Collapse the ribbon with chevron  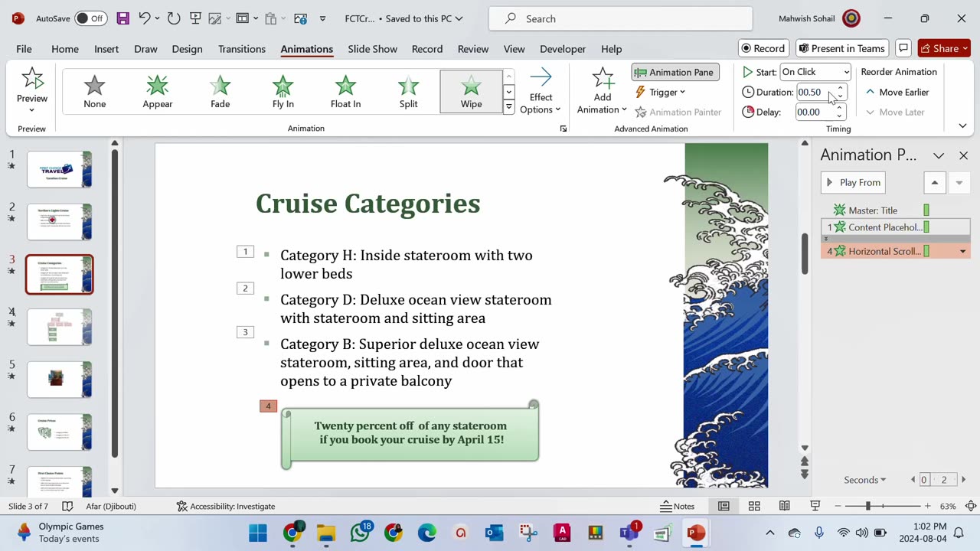962,126
